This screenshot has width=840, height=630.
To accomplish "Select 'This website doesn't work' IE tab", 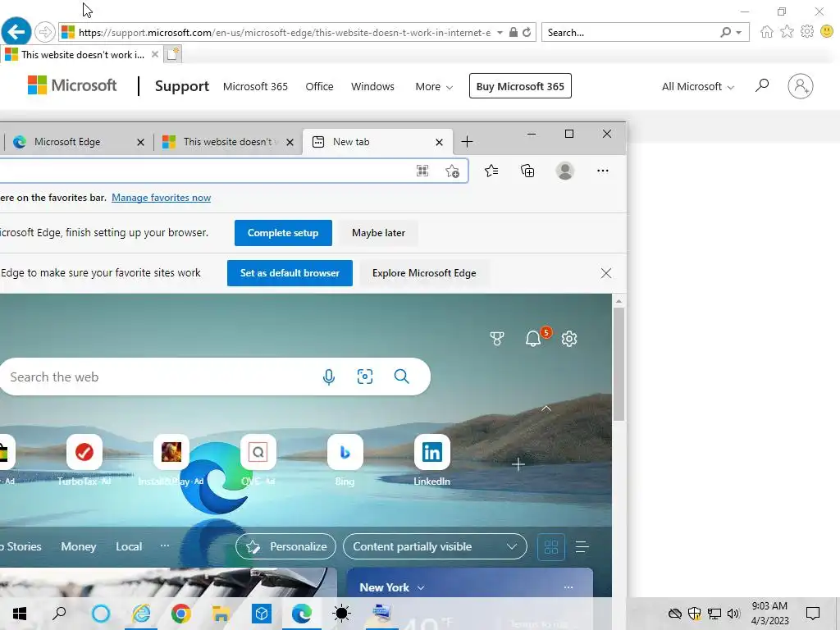I will point(80,54).
